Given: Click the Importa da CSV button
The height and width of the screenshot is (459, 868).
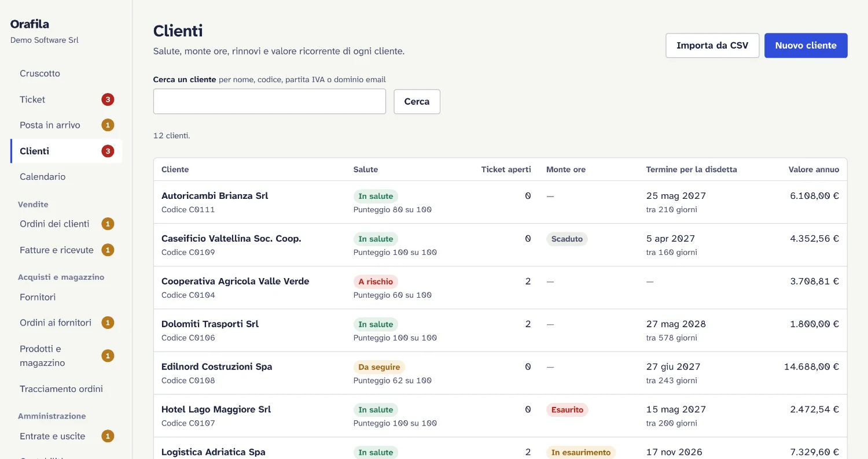Looking at the screenshot, I should coord(712,45).
